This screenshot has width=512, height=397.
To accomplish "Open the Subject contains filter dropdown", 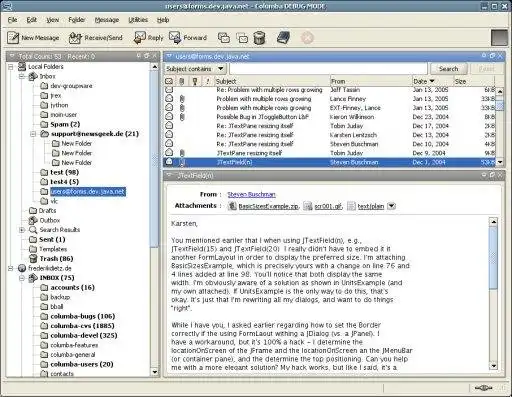I will (195, 69).
